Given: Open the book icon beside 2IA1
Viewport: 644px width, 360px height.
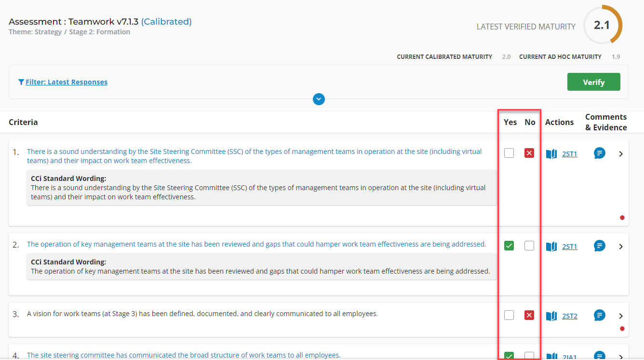Looking at the screenshot, I should point(551,357).
